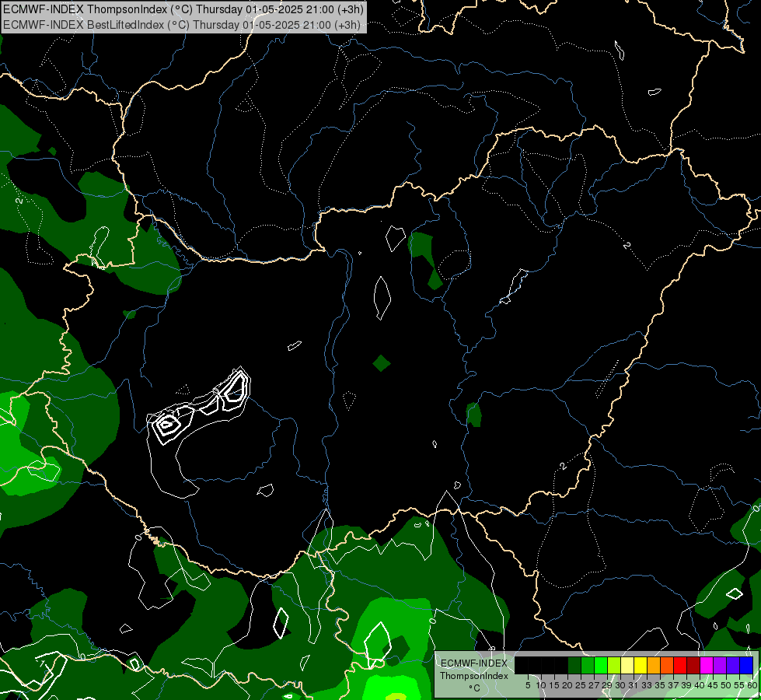
Task: Pick the purple 45-50 legend swatch
Action: (x=721, y=665)
